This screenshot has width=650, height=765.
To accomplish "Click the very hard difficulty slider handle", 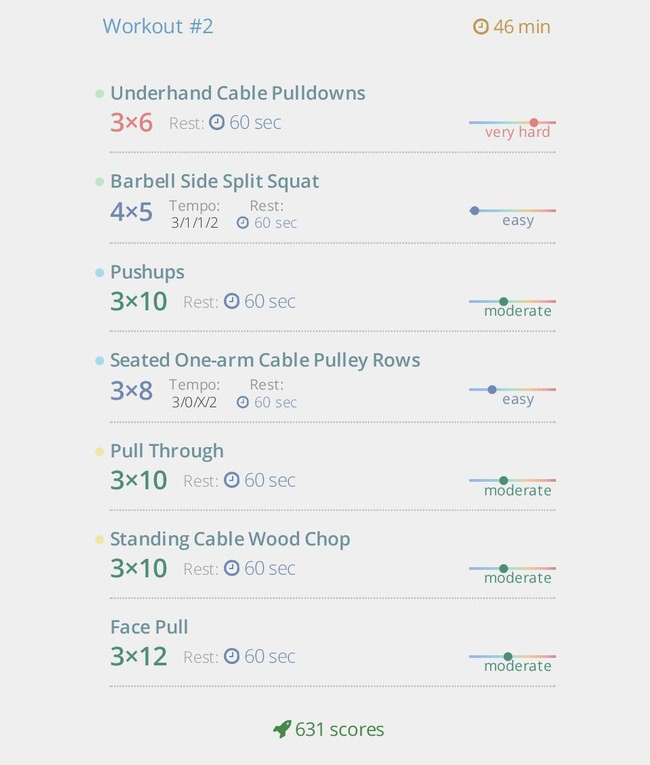I will click(x=534, y=122).
